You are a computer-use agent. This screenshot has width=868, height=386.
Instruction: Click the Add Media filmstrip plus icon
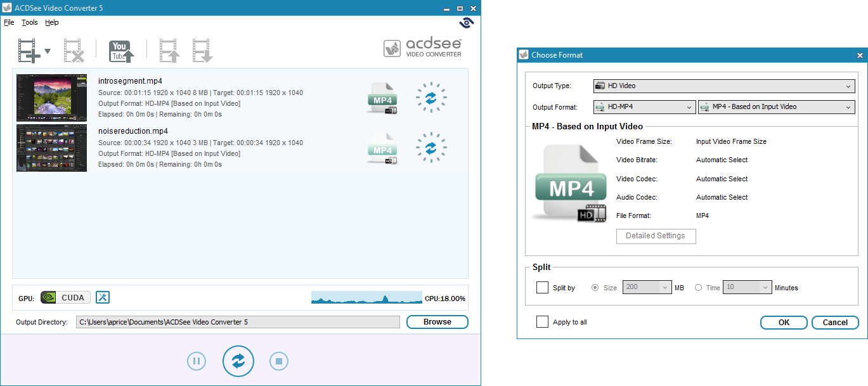click(x=29, y=51)
